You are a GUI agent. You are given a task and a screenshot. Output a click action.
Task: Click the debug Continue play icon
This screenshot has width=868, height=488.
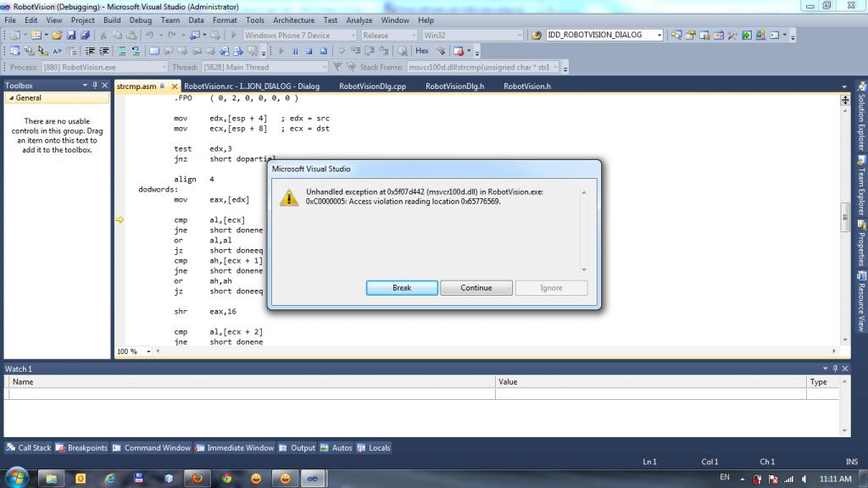(x=281, y=51)
